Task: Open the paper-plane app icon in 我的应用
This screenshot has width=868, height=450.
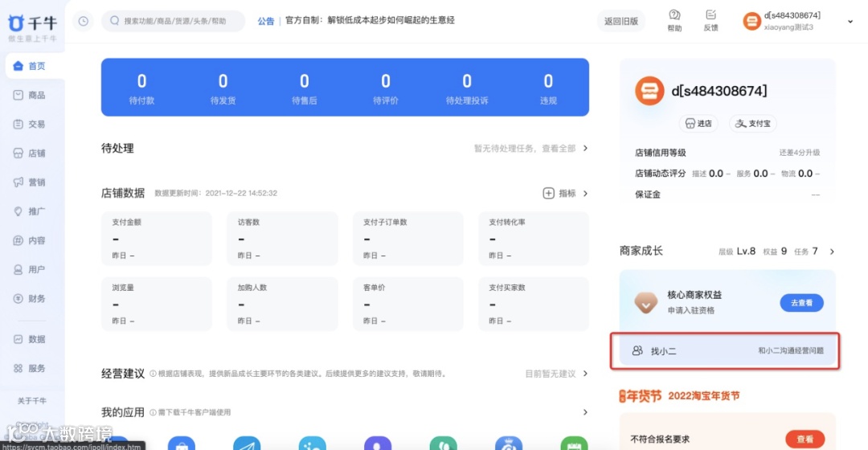Action: 247,444
